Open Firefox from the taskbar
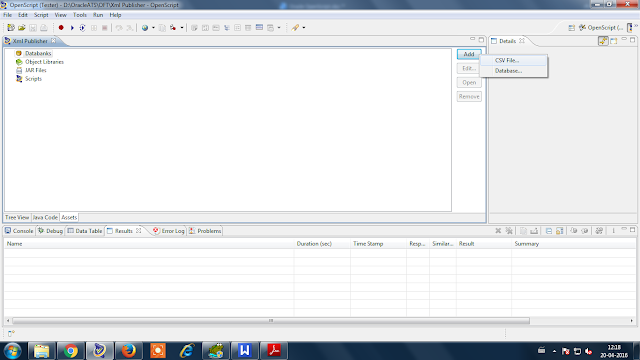640x360 pixels. tap(129, 351)
